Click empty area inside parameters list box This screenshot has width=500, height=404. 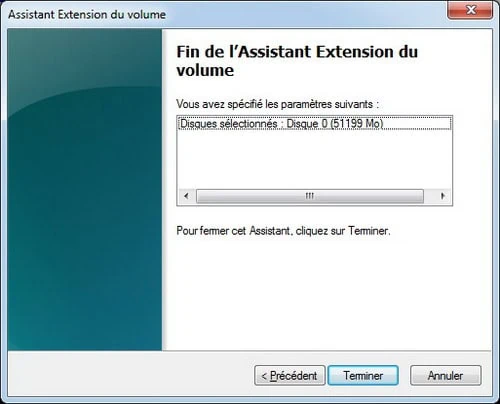[x=314, y=159]
